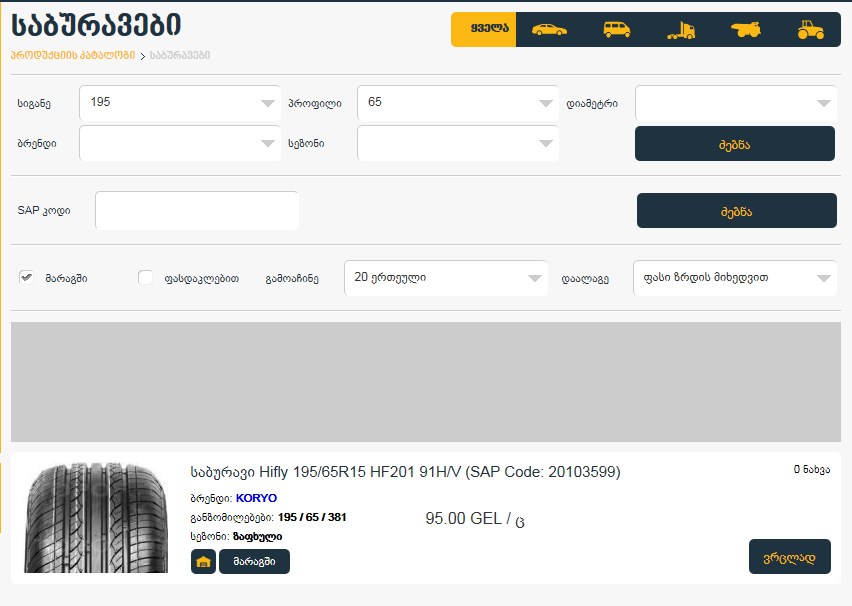Image resolution: width=852 pixels, height=606 pixels.
Task: Click the ვრცლად details button
Action: point(790,557)
